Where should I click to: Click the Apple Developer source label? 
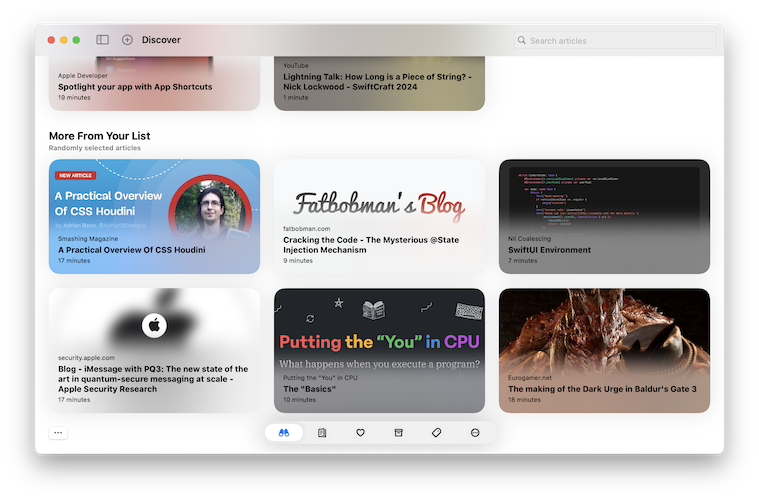point(83,76)
